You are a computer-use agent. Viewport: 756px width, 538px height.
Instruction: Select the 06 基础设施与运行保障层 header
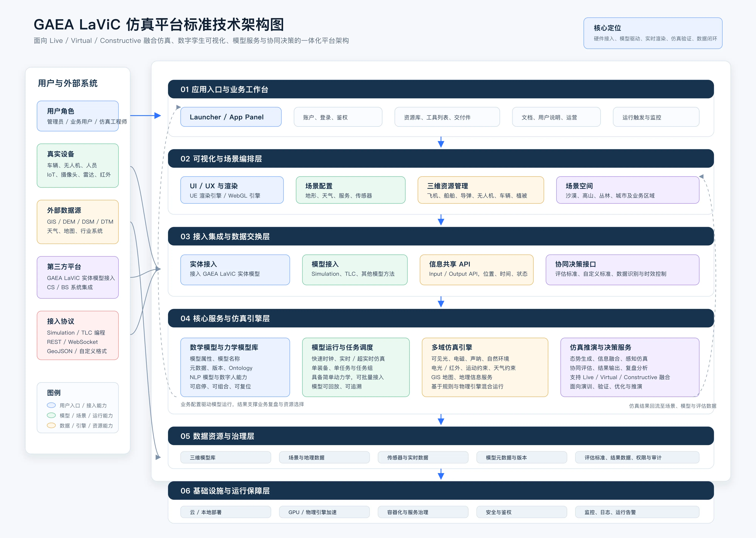[x=441, y=491]
